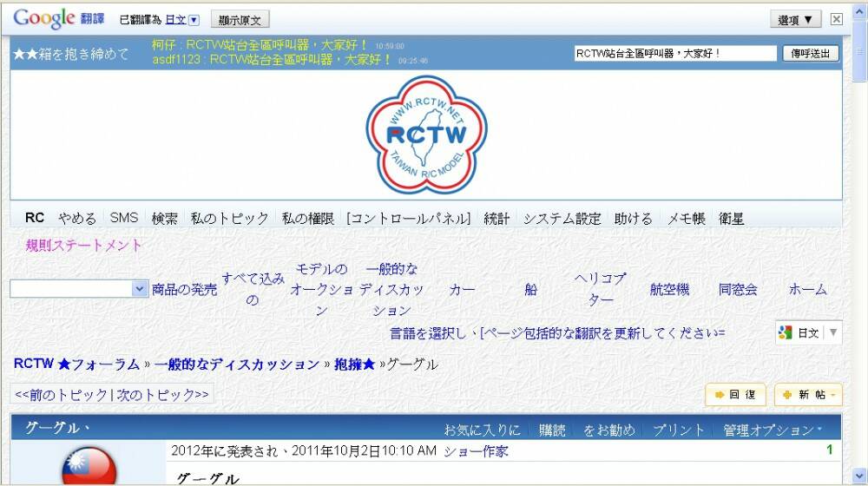Open the 選項 options dropdown
868x486 pixels.
(x=795, y=20)
